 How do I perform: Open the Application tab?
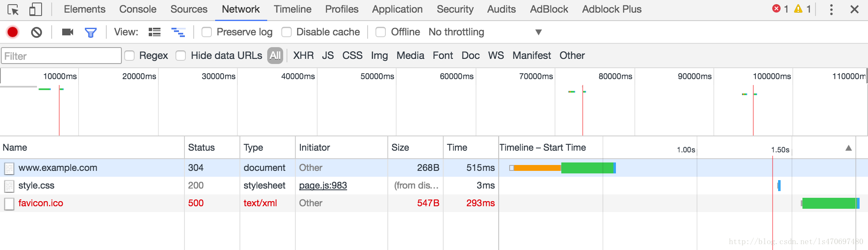[397, 9]
